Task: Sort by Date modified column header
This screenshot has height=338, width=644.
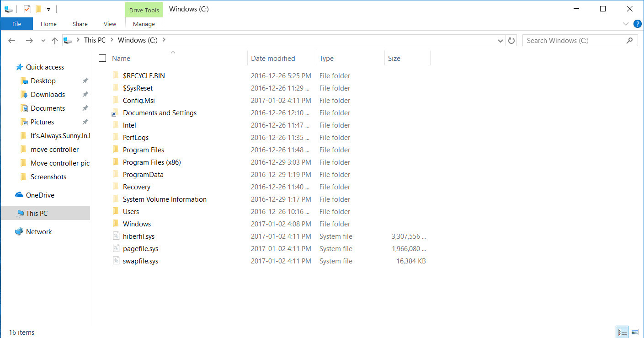Action: pyautogui.click(x=273, y=59)
